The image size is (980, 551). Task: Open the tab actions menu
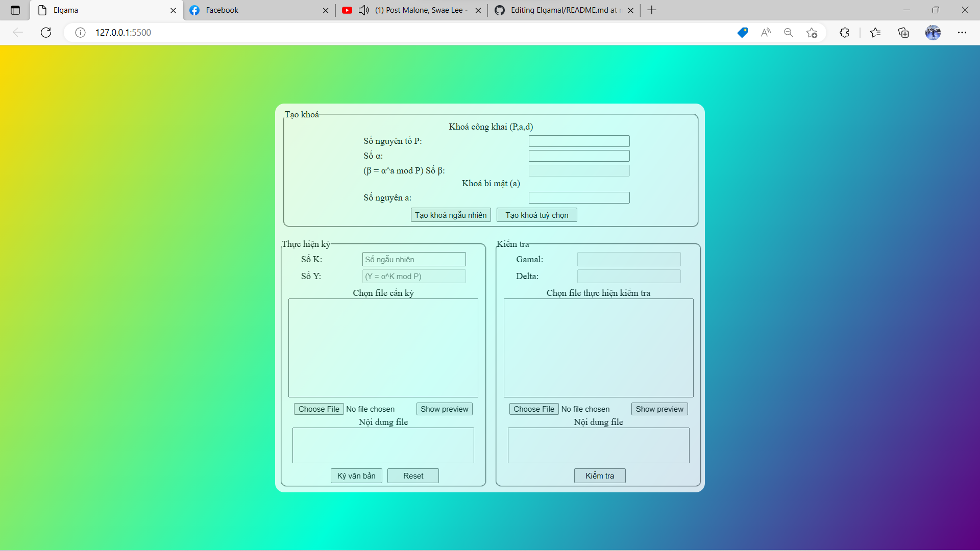point(15,10)
